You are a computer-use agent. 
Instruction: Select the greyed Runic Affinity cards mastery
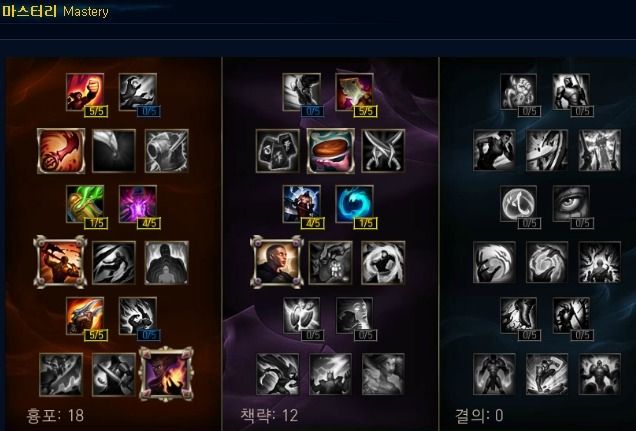tap(278, 151)
